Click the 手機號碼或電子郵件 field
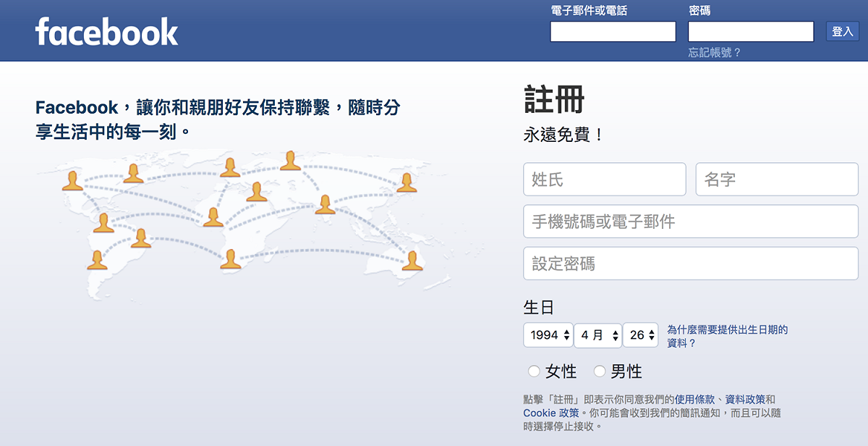Screen dimensions: 868x446 point(691,222)
